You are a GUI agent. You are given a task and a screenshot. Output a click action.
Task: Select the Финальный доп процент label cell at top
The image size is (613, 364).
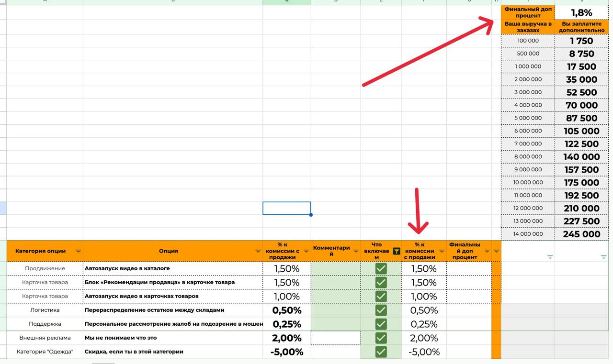point(528,12)
